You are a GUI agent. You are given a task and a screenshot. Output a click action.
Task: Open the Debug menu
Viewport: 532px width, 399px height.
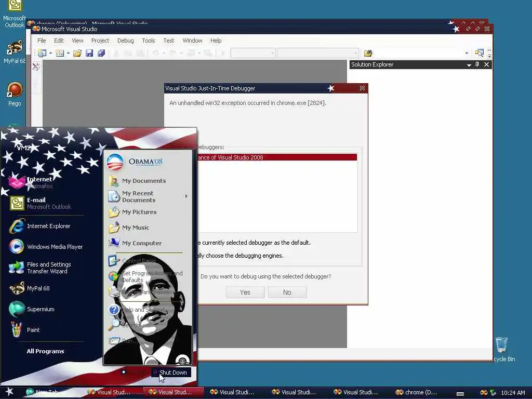click(126, 41)
